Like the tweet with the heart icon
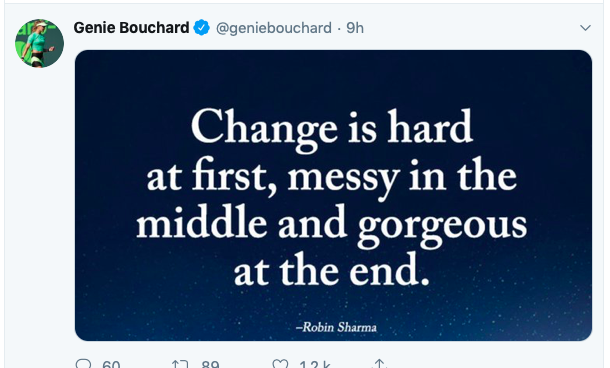 pos(280,364)
